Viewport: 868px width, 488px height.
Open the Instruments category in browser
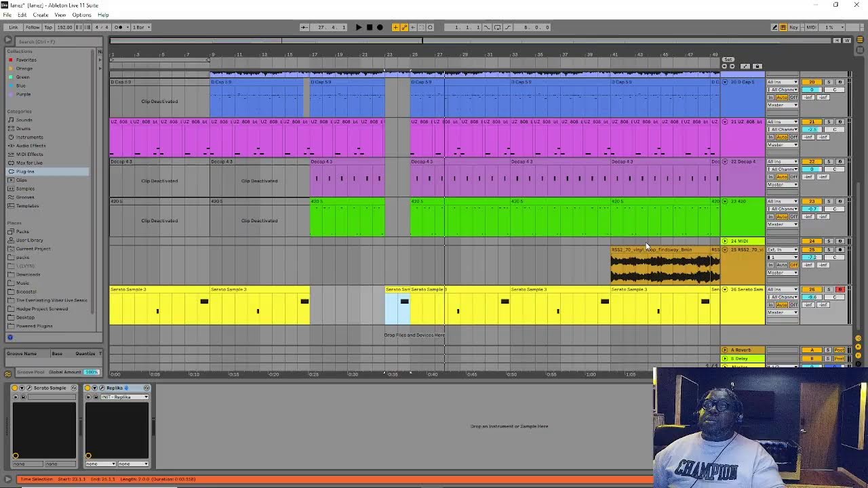(x=30, y=137)
